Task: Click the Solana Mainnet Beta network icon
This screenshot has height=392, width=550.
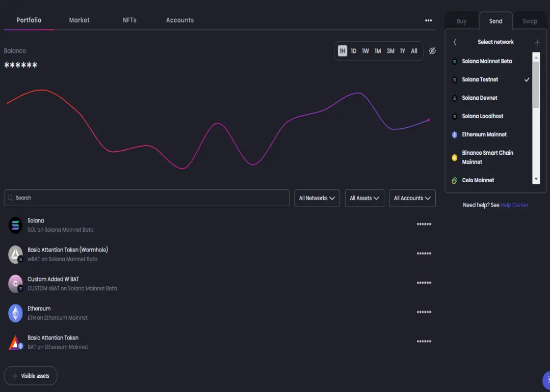Action: tap(454, 61)
